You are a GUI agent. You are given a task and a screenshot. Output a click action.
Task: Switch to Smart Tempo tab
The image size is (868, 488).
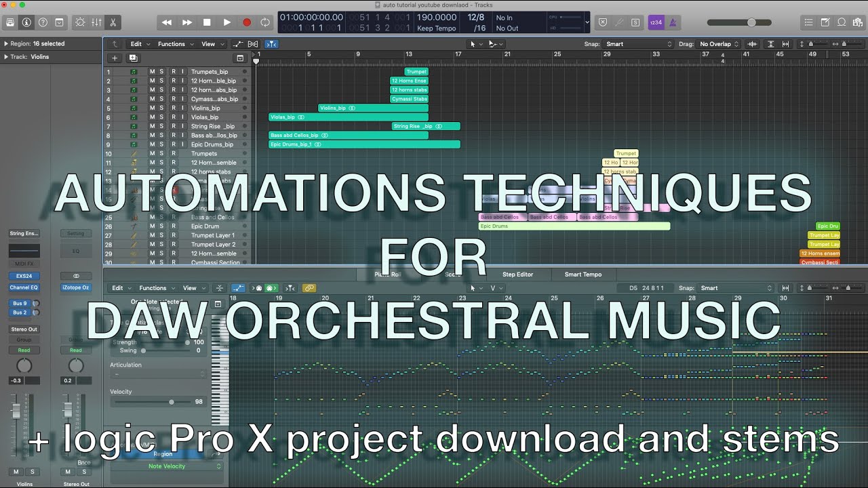583,274
